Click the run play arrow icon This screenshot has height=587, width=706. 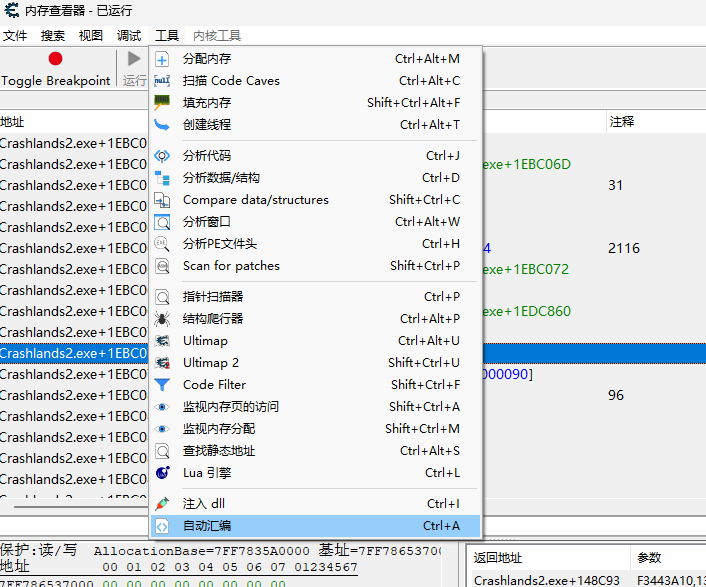[x=133, y=59]
